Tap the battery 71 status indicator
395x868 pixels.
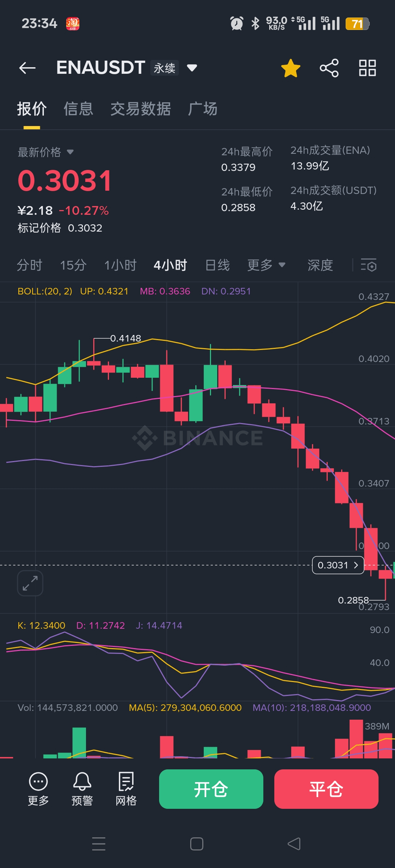[x=358, y=24]
